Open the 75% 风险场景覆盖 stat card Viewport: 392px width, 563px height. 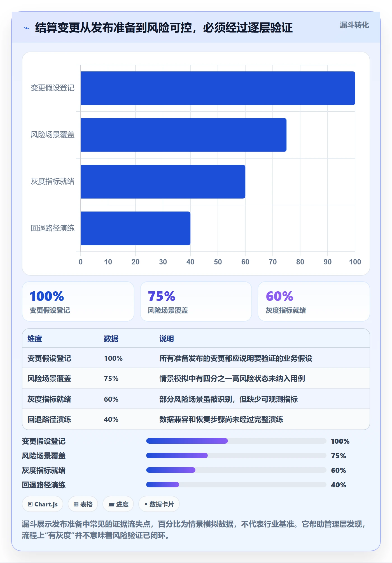pyautogui.click(x=196, y=301)
